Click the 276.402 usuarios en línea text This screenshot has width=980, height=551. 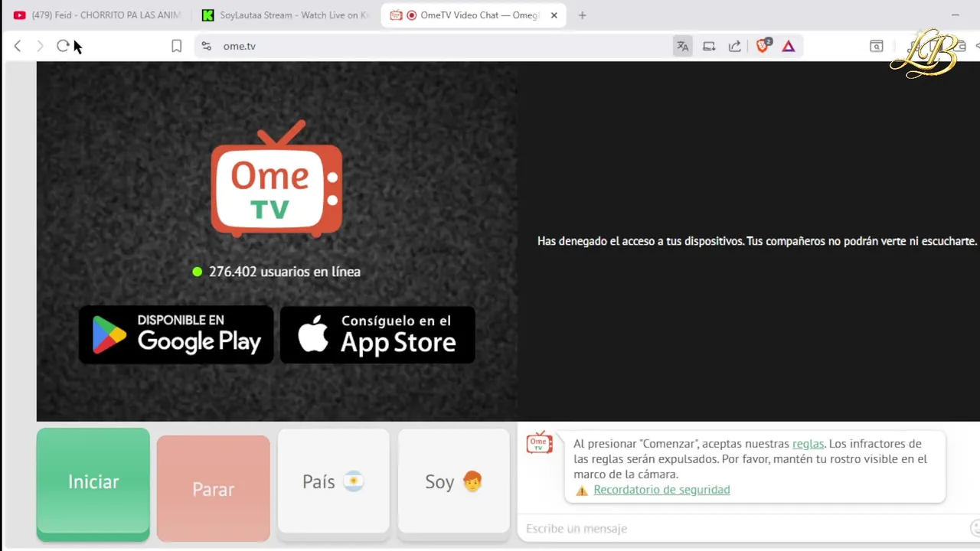[285, 272]
